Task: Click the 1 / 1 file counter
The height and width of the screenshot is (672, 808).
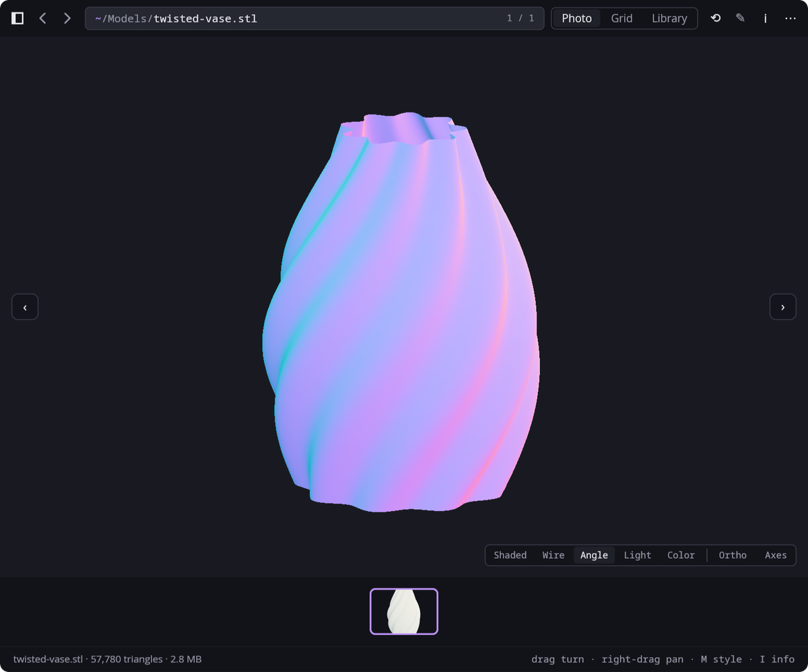Action: coord(520,18)
